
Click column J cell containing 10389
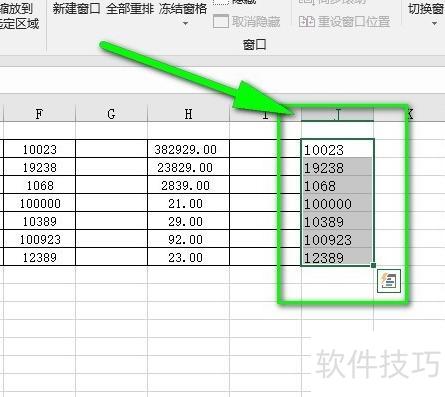click(337, 221)
